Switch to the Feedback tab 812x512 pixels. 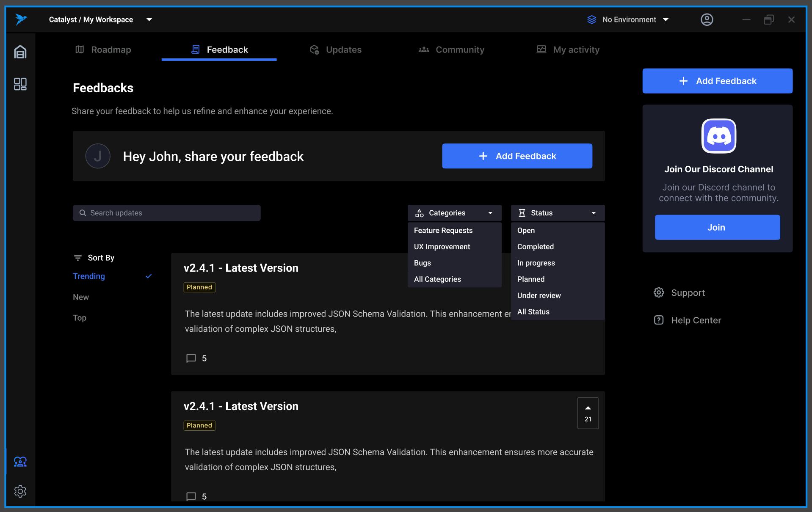tap(219, 50)
